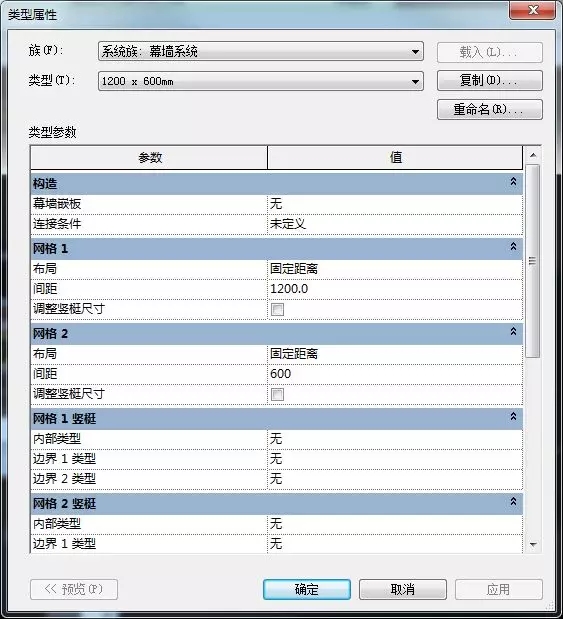Viewport: 563px width, 619px height.
Task: Click the 值 column header
Action: coord(395,158)
